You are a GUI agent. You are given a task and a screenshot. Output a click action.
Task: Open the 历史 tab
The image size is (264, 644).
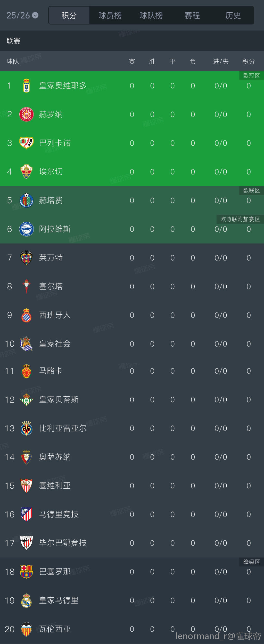pyautogui.click(x=233, y=15)
